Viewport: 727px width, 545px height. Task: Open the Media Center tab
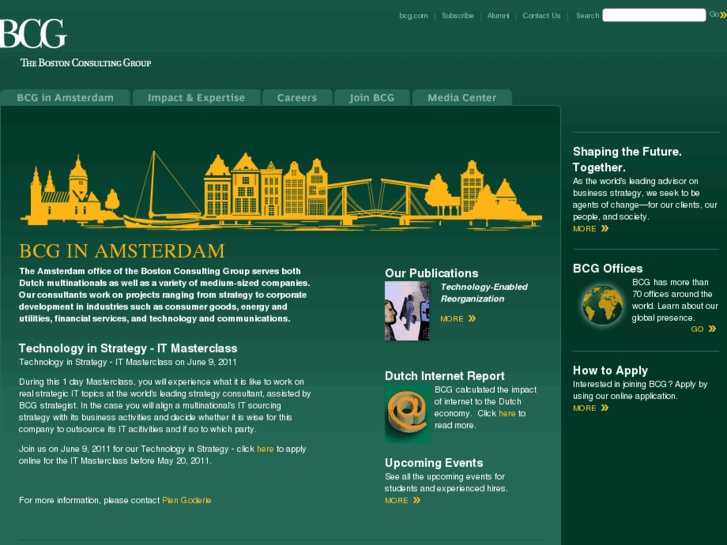[x=462, y=98]
